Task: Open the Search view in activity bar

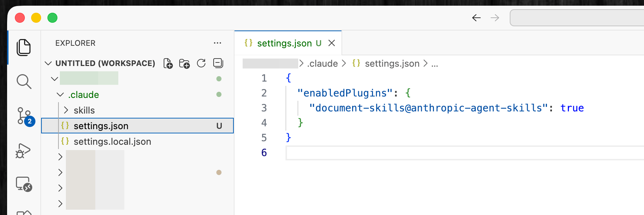Action: tap(24, 82)
